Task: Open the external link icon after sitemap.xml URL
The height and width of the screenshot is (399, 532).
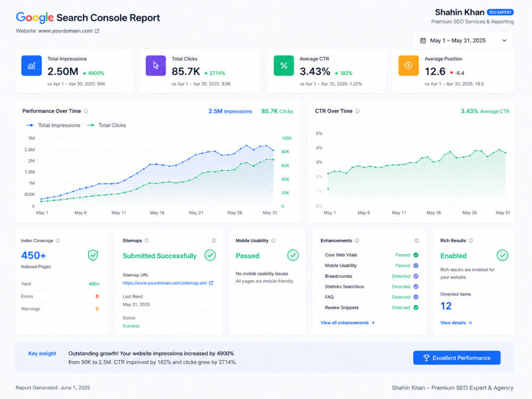Action: coord(211,283)
